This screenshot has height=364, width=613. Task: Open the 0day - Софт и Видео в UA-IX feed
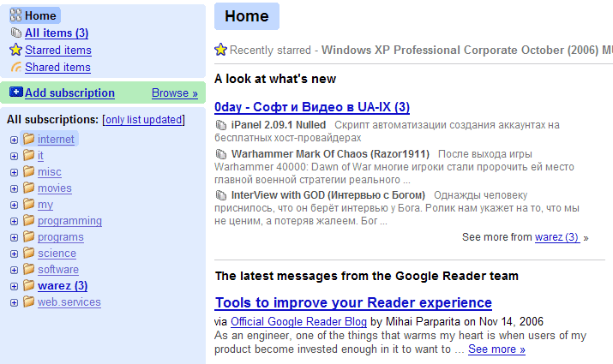click(312, 107)
